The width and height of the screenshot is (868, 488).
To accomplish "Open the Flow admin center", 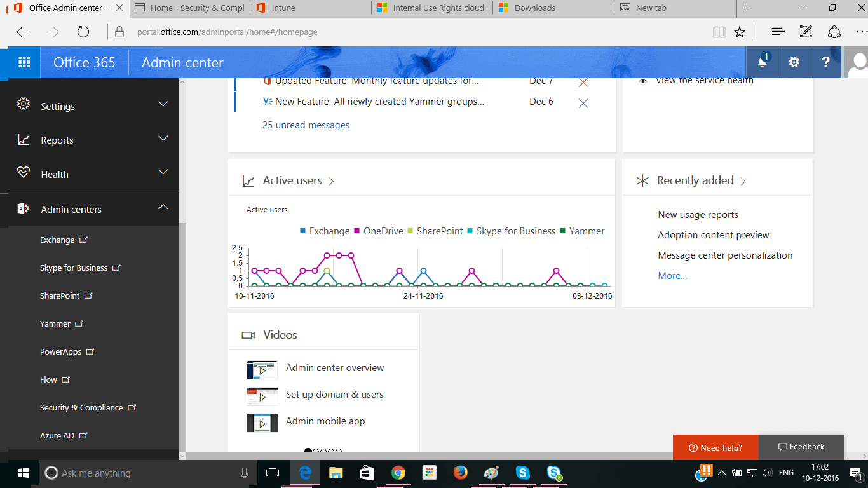I will click(x=55, y=379).
